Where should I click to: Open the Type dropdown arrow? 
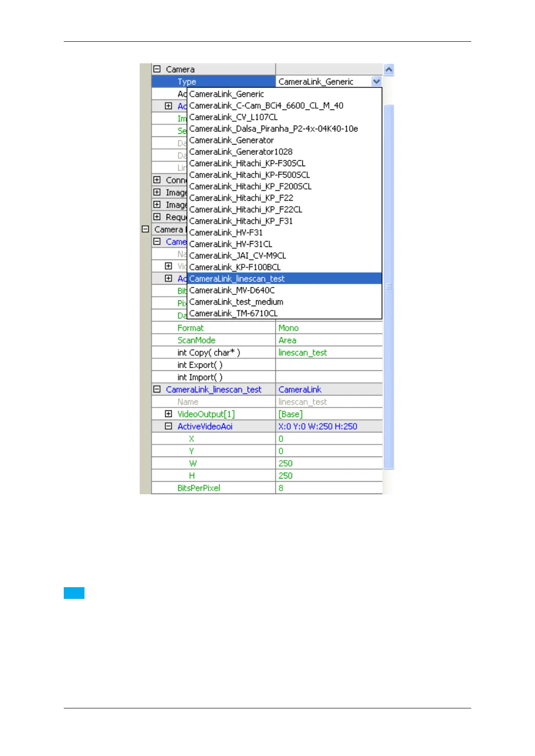click(376, 81)
